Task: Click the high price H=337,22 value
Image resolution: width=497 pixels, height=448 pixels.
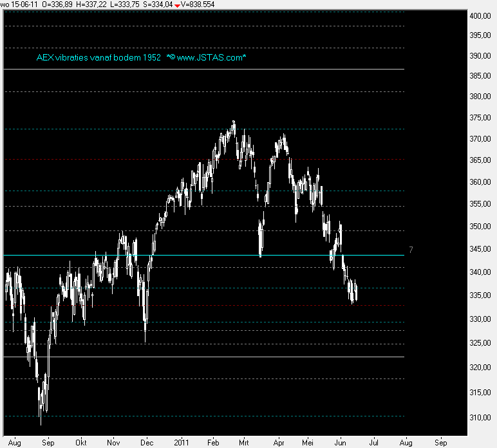Action: 93,5
